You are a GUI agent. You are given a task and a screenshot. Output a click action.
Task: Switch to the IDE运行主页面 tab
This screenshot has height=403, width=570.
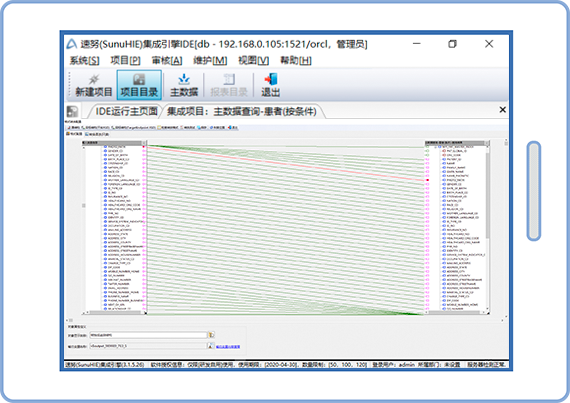point(126,111)
